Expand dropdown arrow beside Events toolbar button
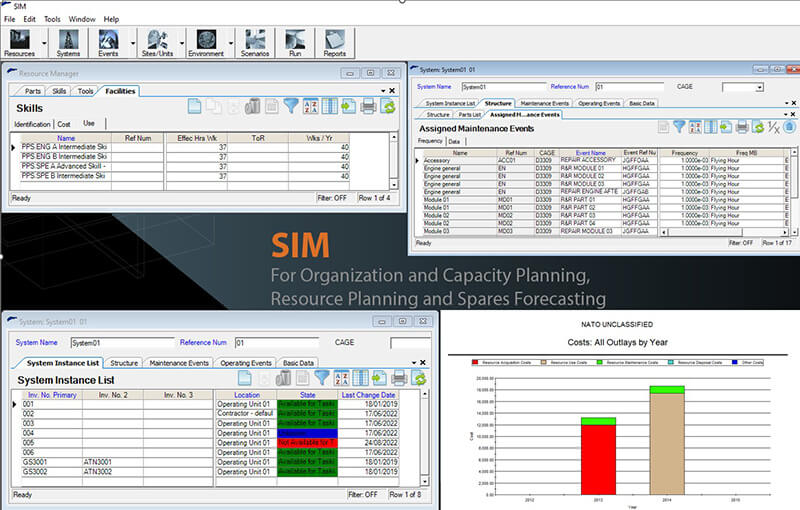Screen dimensions: 800x510 [133, 43]
